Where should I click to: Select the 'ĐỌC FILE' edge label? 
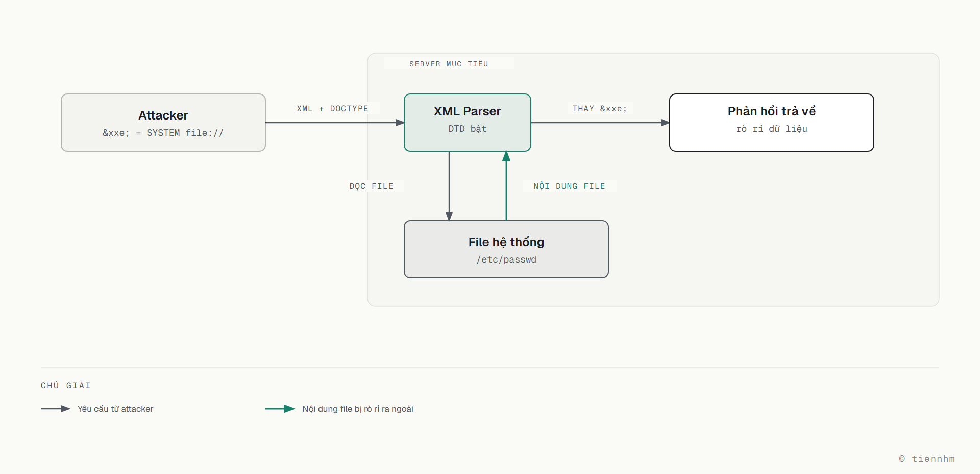click(372, 186)
